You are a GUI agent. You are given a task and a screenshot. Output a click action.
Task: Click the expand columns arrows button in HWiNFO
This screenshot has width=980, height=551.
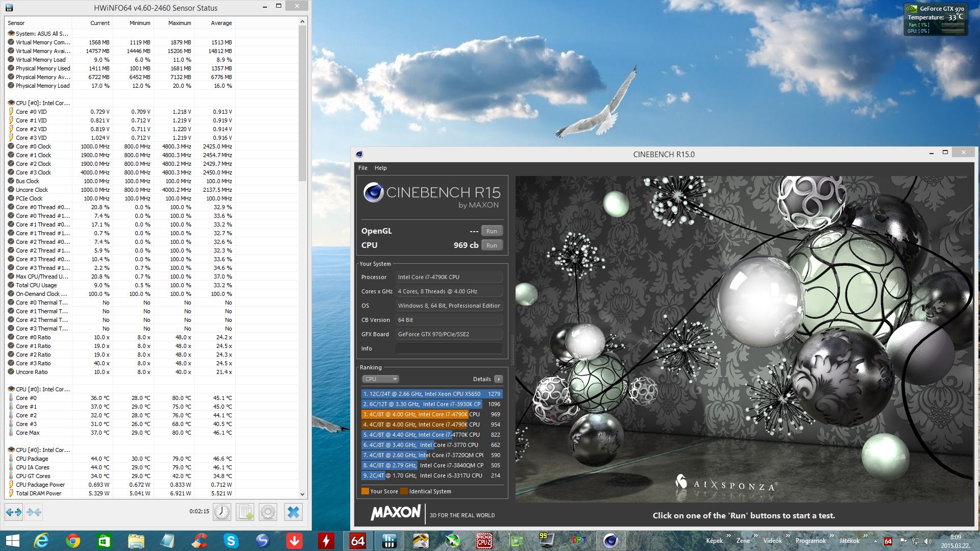click(x=14, y=512)
